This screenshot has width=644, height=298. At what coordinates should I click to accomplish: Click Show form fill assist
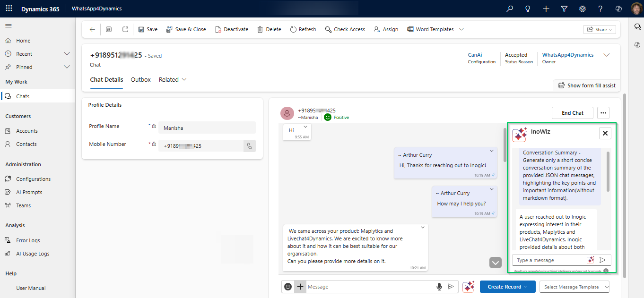coord(586,85)
